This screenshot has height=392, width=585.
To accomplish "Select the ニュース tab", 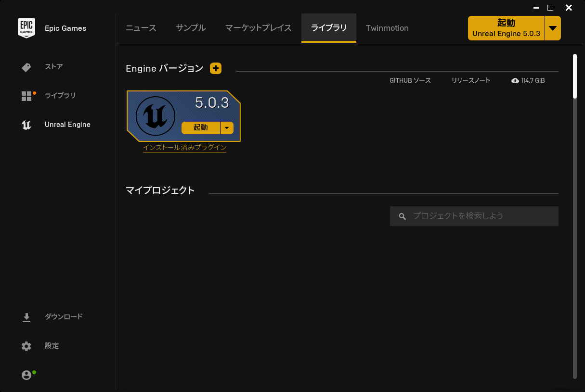I will 141,28.
